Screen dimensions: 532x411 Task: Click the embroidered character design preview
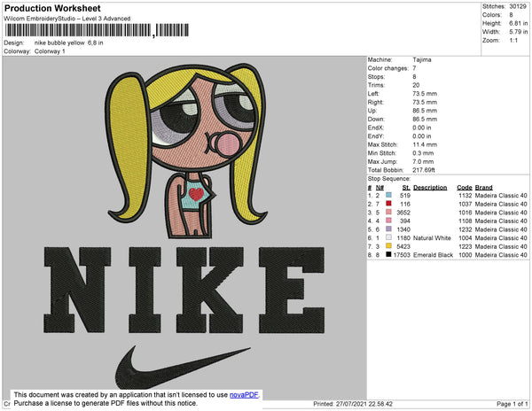(x=186, y=151)
